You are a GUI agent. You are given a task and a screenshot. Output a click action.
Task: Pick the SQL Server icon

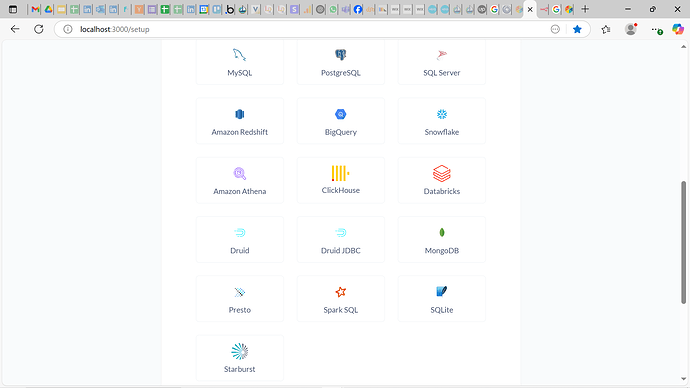(442, 55)
